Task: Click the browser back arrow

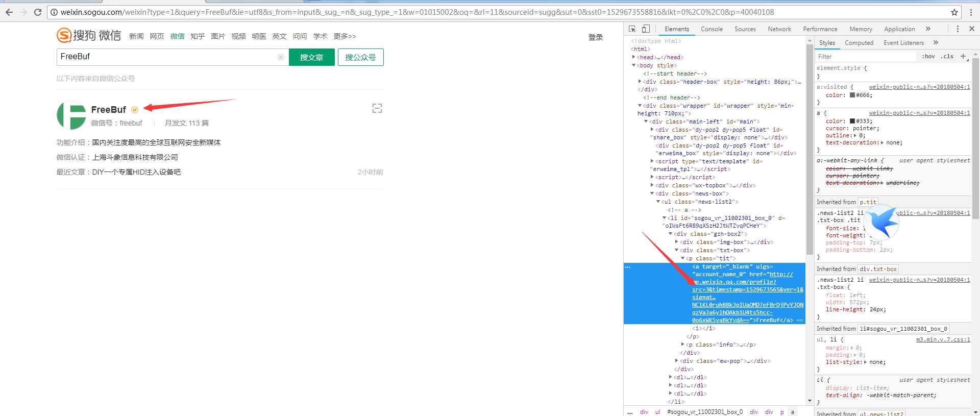Action: [9, 12]
